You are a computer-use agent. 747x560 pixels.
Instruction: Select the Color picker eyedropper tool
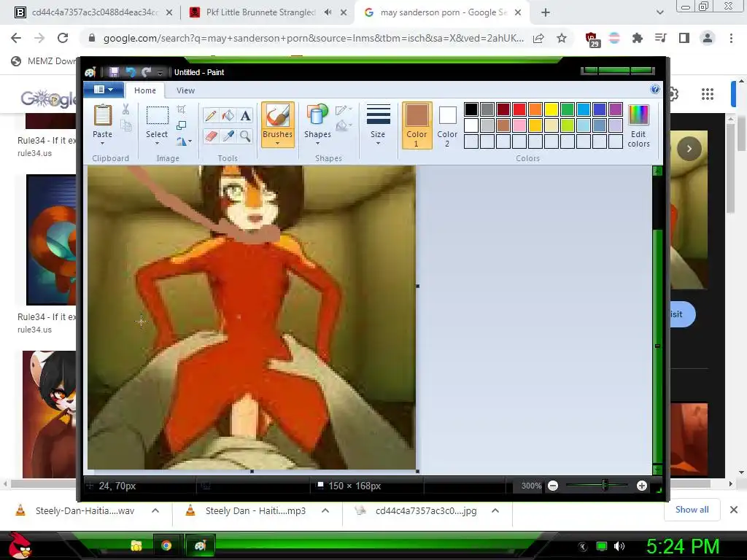click(x=228, y=136)
